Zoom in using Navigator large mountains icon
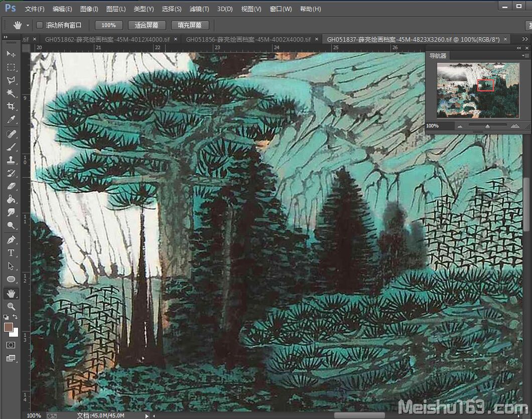This screenshot has height=419, width=532. pyautogui.click(x=515, y=126)
